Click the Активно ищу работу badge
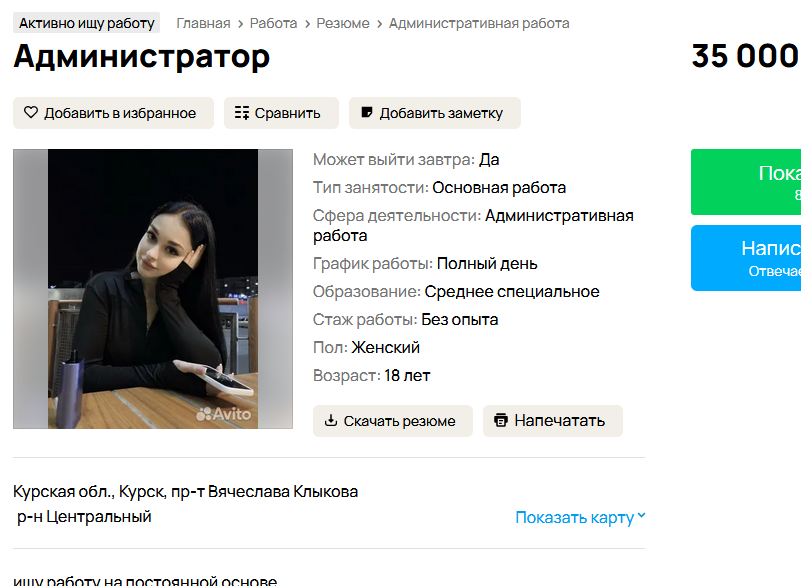The height and width of the screenshot is (586, 801). 86,23
